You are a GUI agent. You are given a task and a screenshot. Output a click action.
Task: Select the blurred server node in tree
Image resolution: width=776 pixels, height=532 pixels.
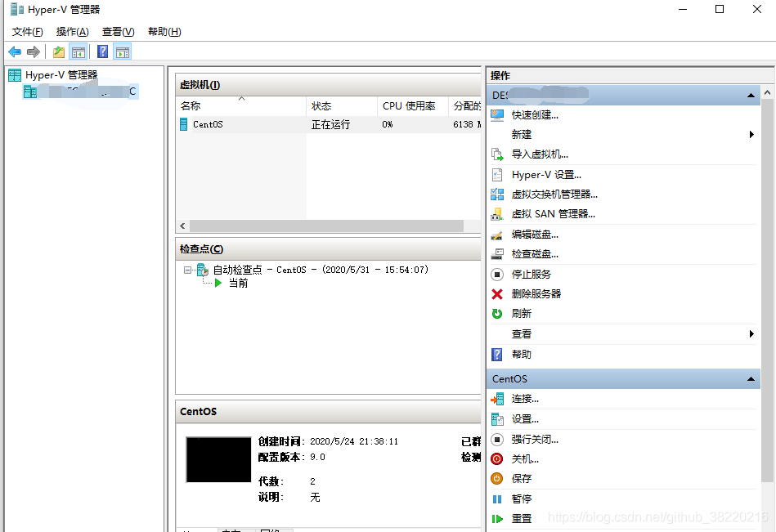tap(80, 92)
